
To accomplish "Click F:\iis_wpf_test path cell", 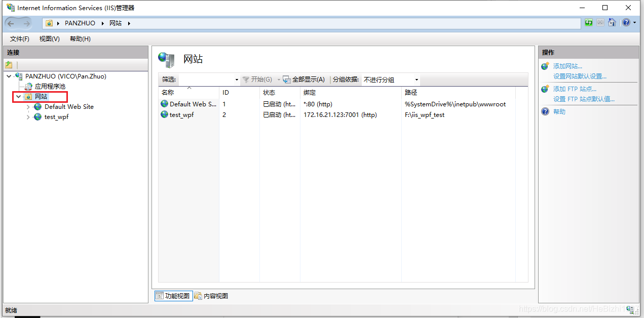I will click(425, 115).
